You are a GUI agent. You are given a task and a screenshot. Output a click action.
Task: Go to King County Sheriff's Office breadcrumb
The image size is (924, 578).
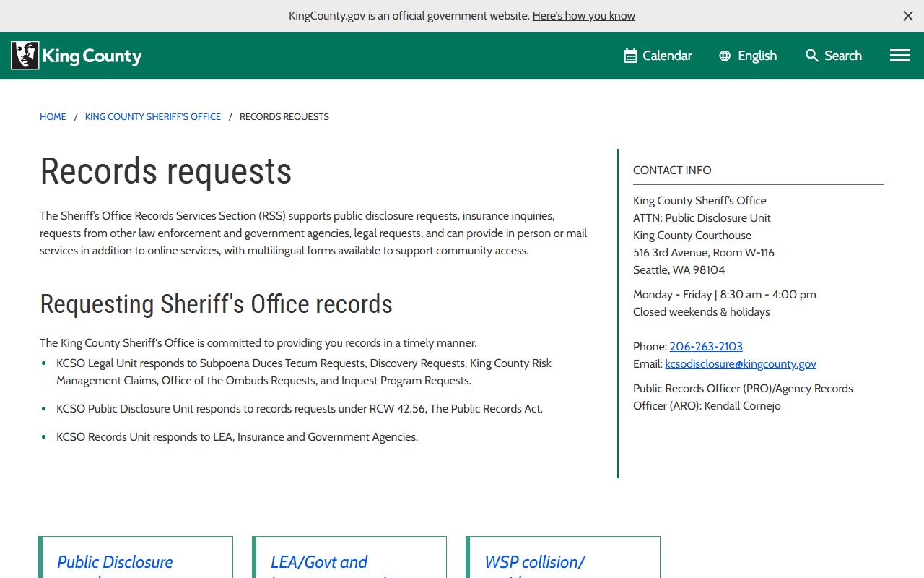click(153, 116)
